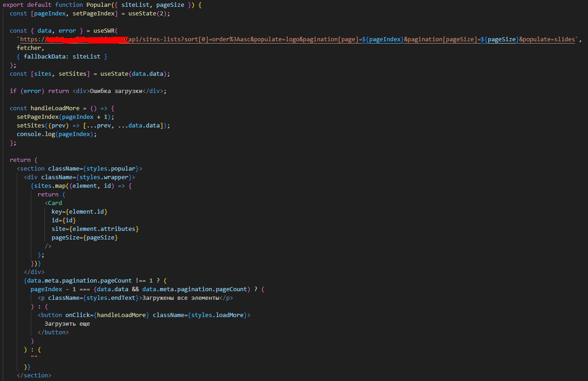Click the "function" keyword
The image size is (588, 381).
69,5
